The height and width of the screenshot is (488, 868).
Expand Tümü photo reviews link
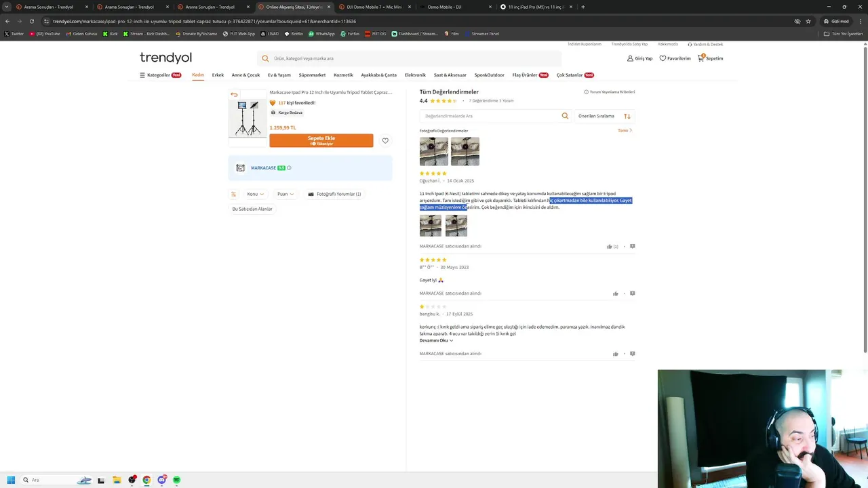pos(625,131)
